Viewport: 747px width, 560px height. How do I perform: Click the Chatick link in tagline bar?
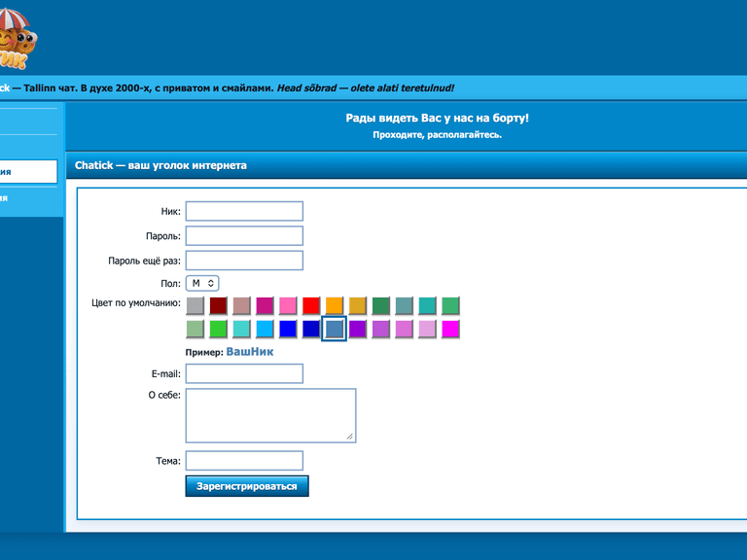5,88
